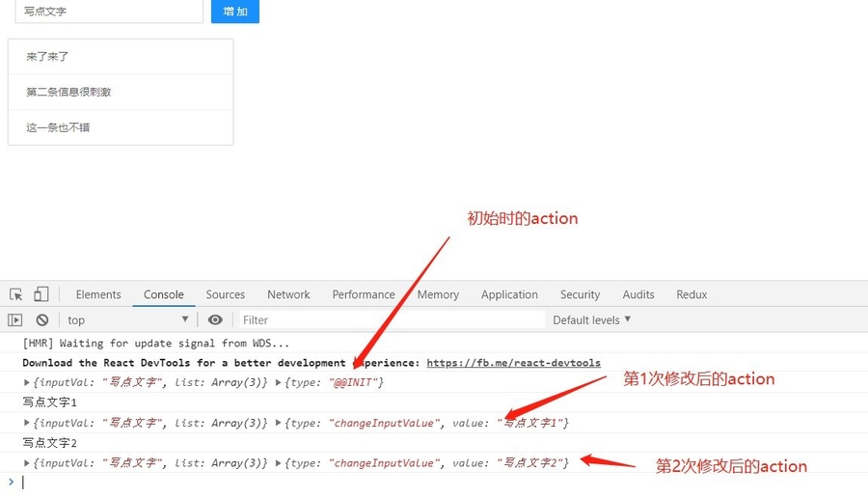Focus the console Filter box
This screenshot has height=499, width=868.
pyautogui.click(x=391, y=319)
